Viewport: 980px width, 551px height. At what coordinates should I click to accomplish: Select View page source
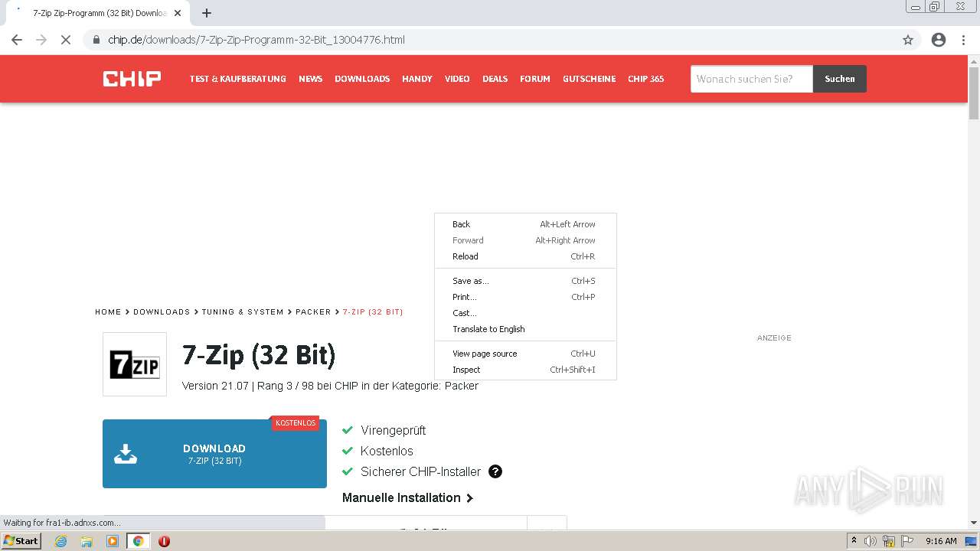click(x=525, y=354)
